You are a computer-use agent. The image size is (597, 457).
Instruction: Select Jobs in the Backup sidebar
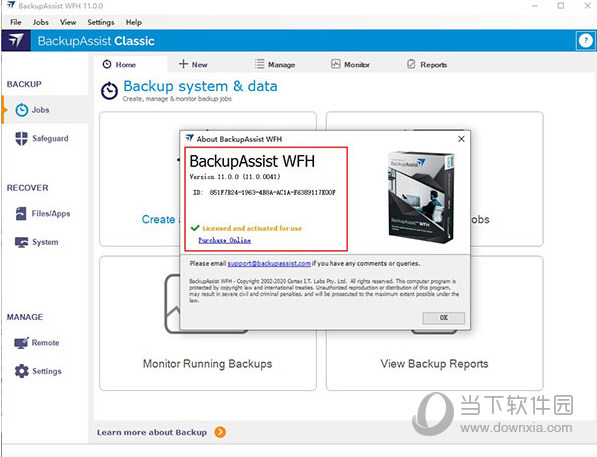pyautogui.click(x=45, y=110)
